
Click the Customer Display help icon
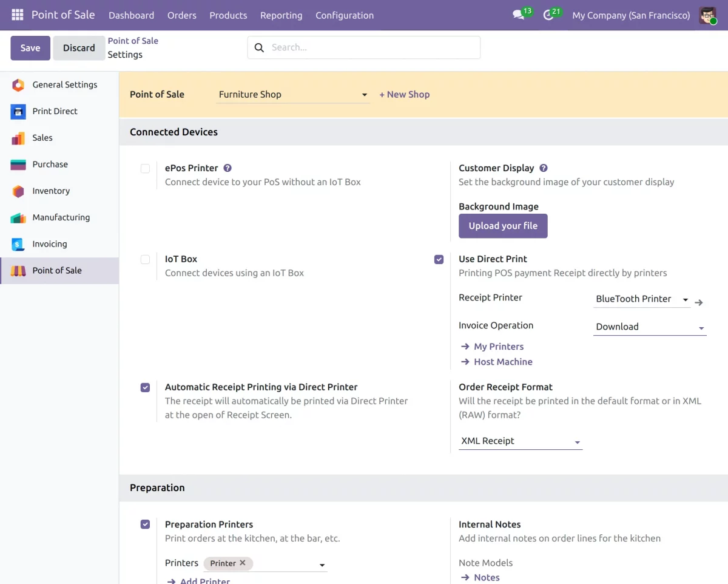[544, 168]
